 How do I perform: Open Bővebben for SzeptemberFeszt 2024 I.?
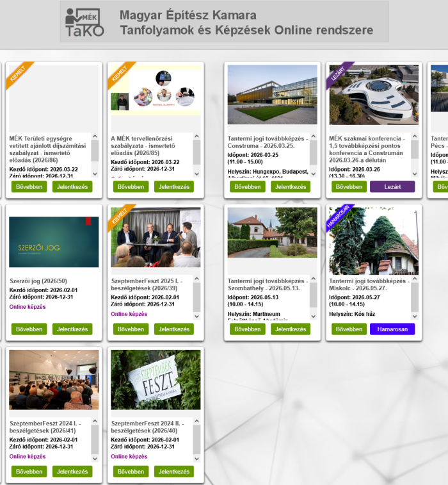(29, 472)
